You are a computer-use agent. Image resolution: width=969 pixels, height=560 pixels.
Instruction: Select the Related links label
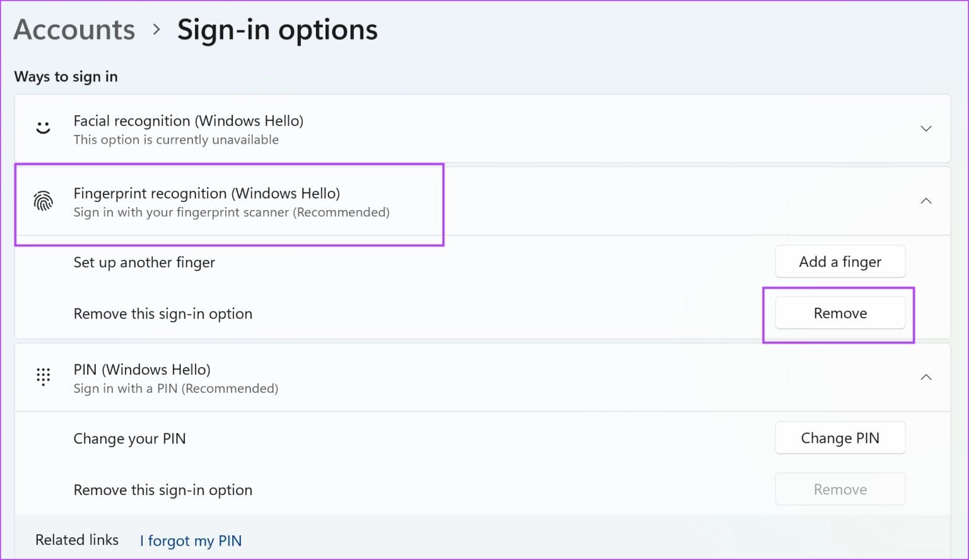tap(77, 540)
